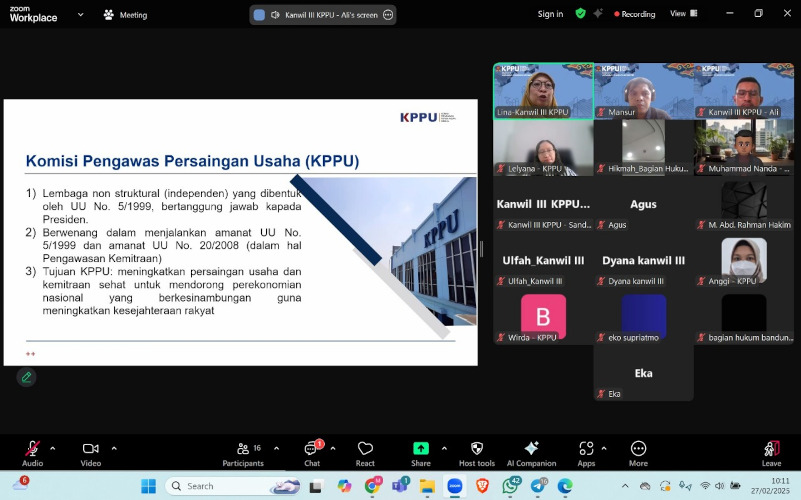This screenshot has width=801, height=500.
Task: Click the KPPU logo on slide
Action: click(x=428, y=117)
